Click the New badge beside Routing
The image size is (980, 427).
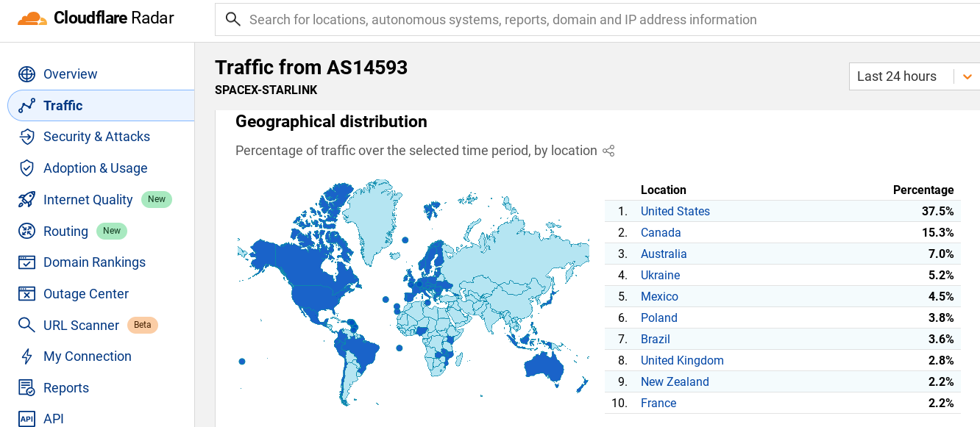tap(112, 231)
